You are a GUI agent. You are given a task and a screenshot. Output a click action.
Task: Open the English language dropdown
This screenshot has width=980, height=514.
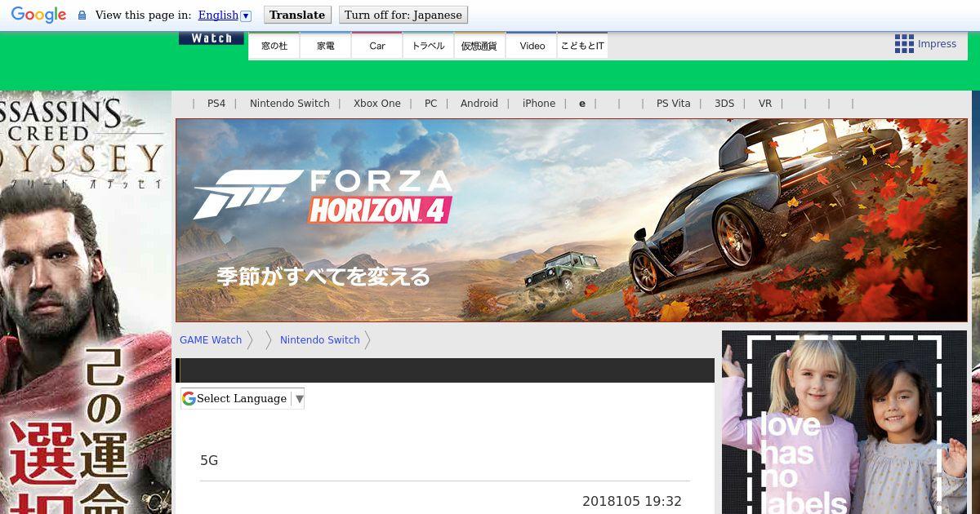(225, 15)
